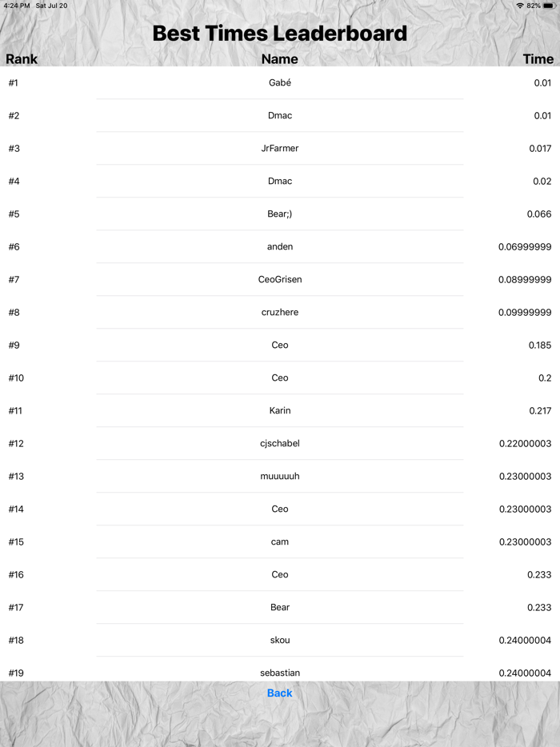Select the Best Times Leaderboard title
The height and width of the screenshot is (747, 560).
pyautogui.click(x=280, y=34)
